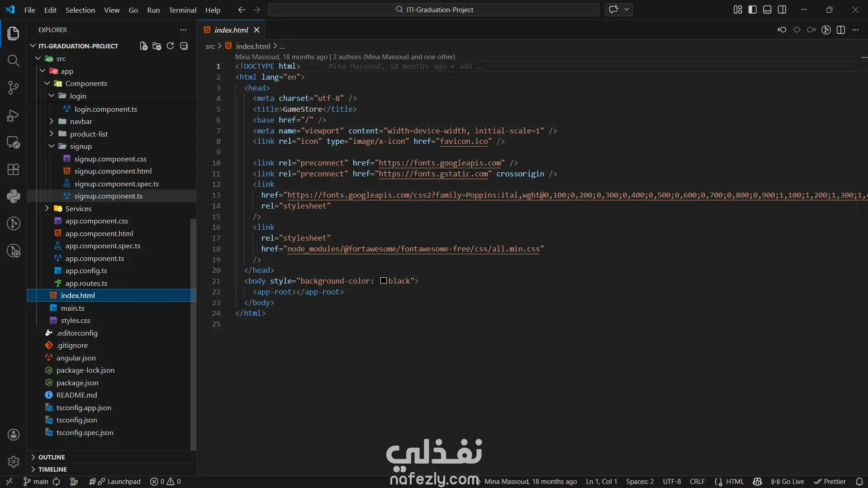Switch branch via main indicator
868x488 pixels.
click(36, 482)
